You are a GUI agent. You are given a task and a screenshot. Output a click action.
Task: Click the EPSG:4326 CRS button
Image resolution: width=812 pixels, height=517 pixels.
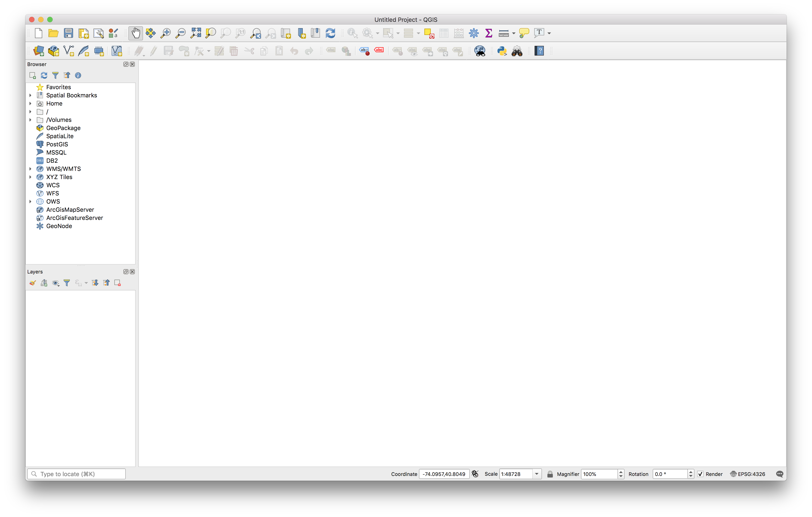coord(748,474)
